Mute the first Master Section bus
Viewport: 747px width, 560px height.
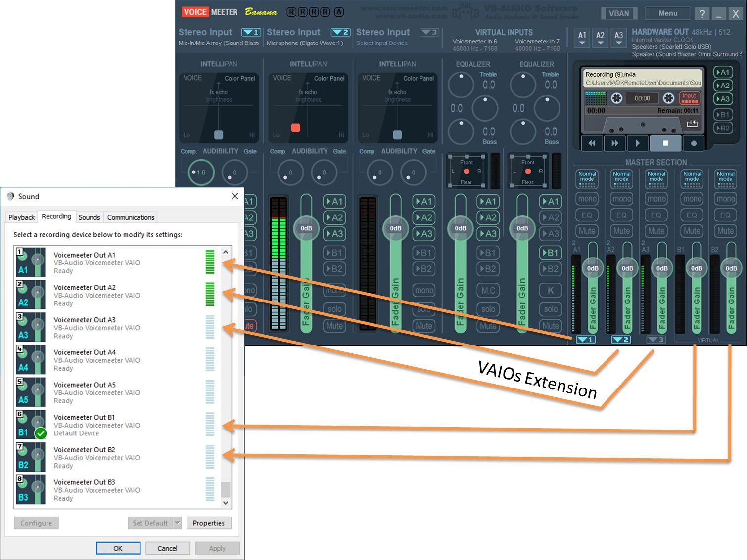(587, 231)
